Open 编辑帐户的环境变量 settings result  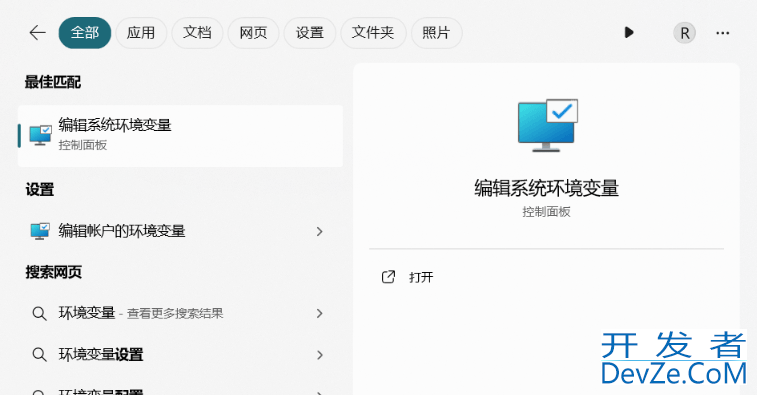181,231
